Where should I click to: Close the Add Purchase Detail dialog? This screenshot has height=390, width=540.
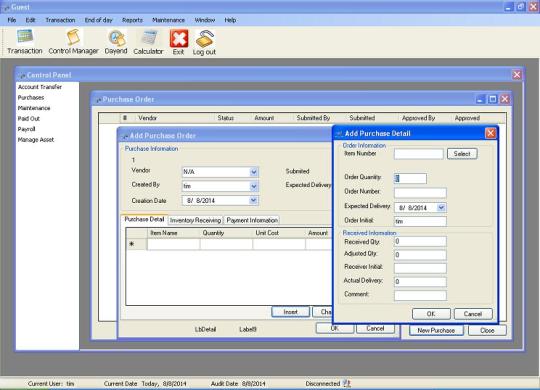point(490,133)
